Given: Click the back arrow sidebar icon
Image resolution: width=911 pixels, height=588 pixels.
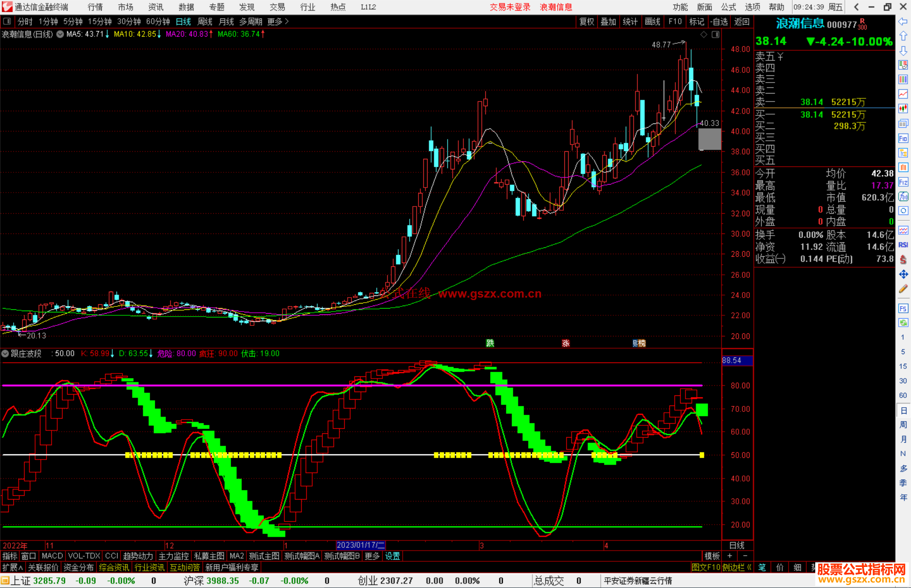Looking at the screenshot, I should tap(903, 21).
